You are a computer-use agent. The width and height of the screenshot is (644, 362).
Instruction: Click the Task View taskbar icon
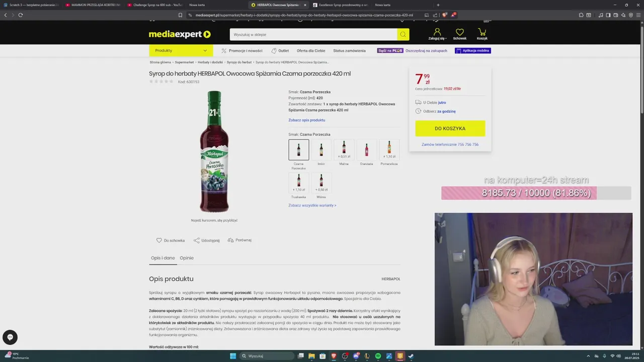300,356
